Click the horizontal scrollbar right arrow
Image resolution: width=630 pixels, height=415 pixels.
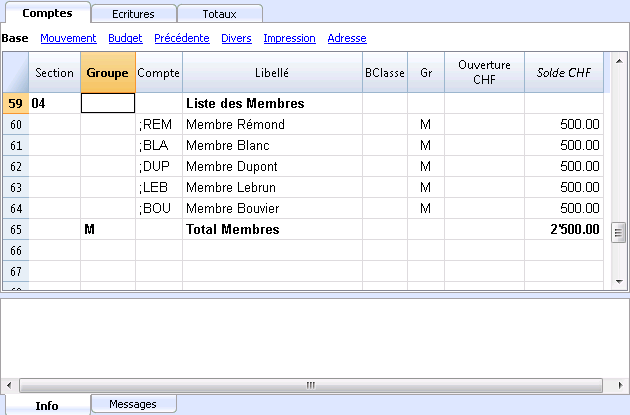tap(620, 385)
